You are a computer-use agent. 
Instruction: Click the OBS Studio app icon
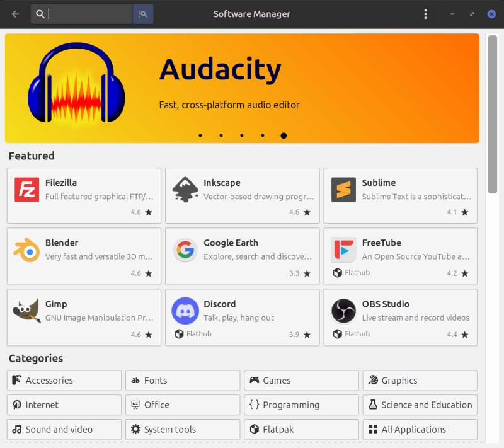coord(343,311)
